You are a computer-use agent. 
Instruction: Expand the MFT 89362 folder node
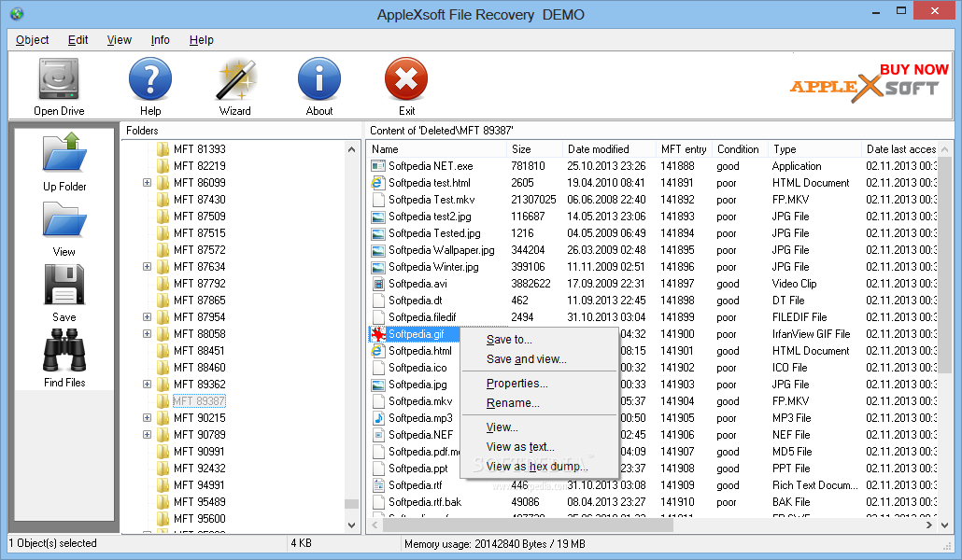pos(148,385)
